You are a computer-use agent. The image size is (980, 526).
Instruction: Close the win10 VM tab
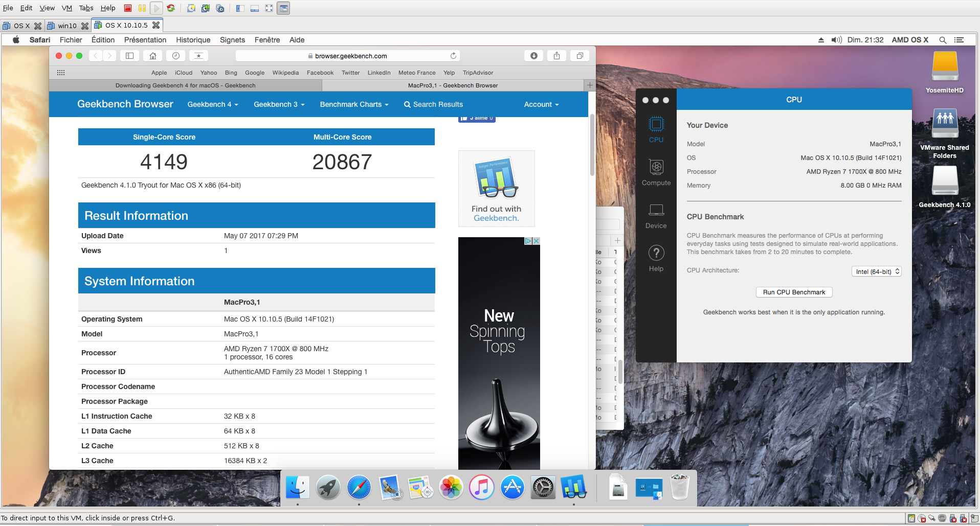tap(85, 26)
